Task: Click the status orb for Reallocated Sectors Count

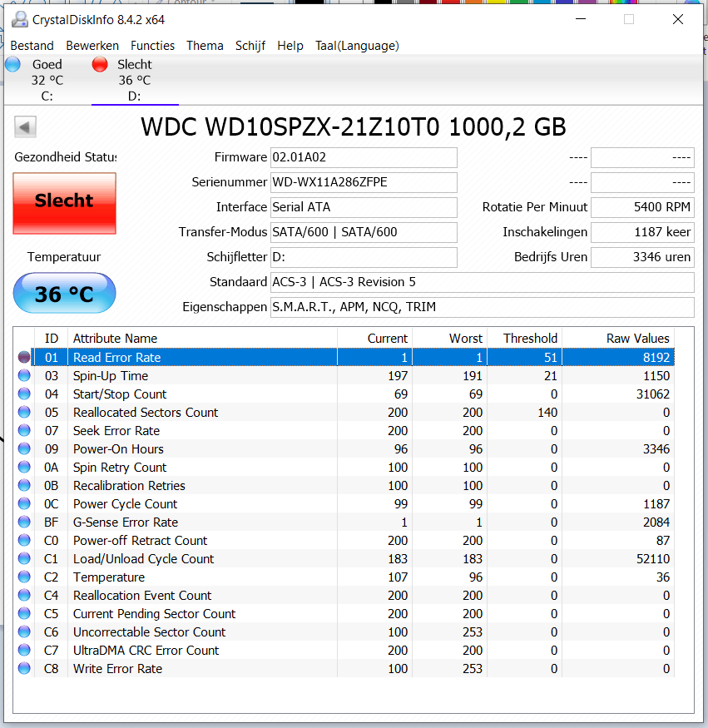Action: pyautogui.click(x=24, y=413)
